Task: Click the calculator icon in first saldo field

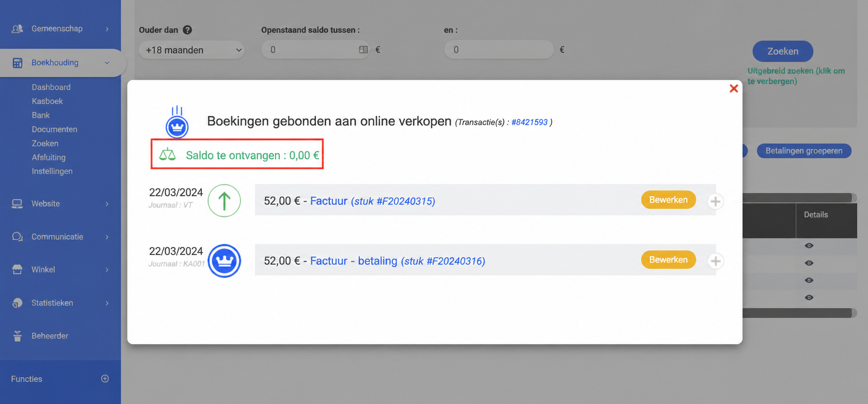Action: click(x=363, y=50)
